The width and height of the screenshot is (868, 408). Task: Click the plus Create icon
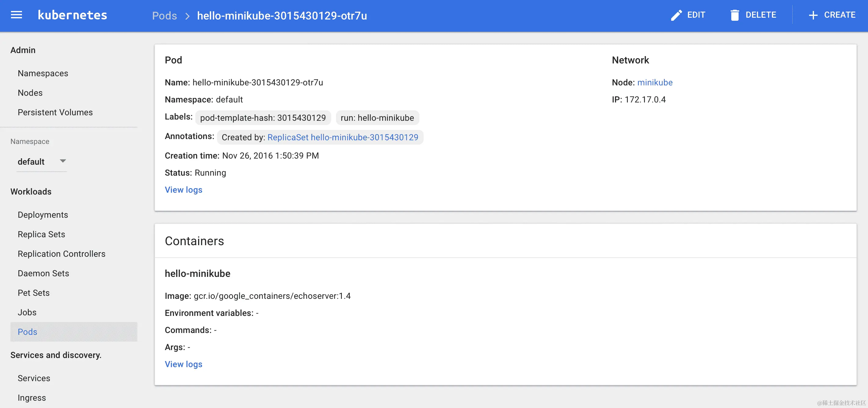(x=813, y=15)
